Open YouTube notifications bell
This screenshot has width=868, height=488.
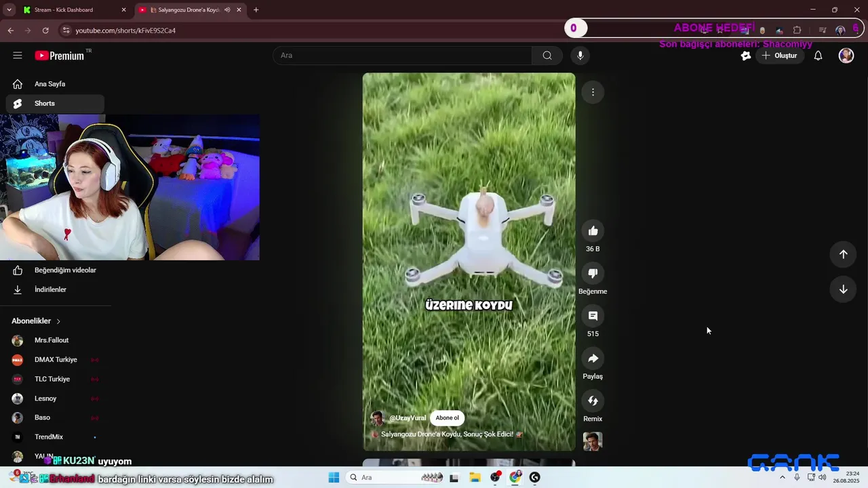coord(818,56)
